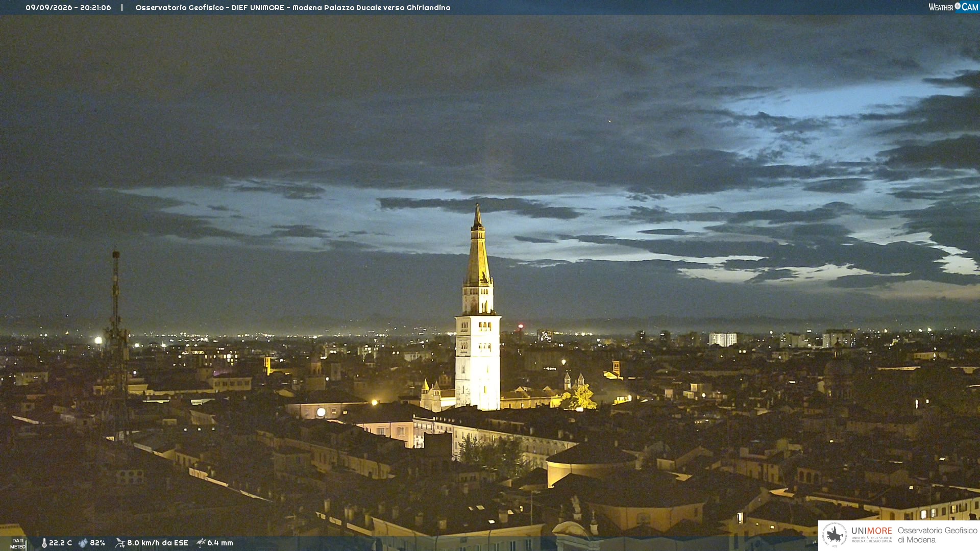The height and width of the screenshot is (551, 980).
Task: Click the 22.2 C temperature reading
Action: [60, 543]
